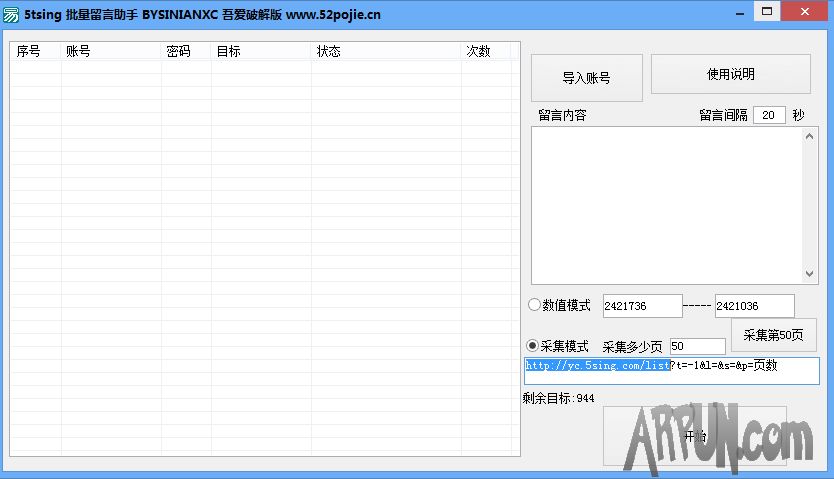
Task: Click the 剩余目标:944 status text
Action: (558, 398)
